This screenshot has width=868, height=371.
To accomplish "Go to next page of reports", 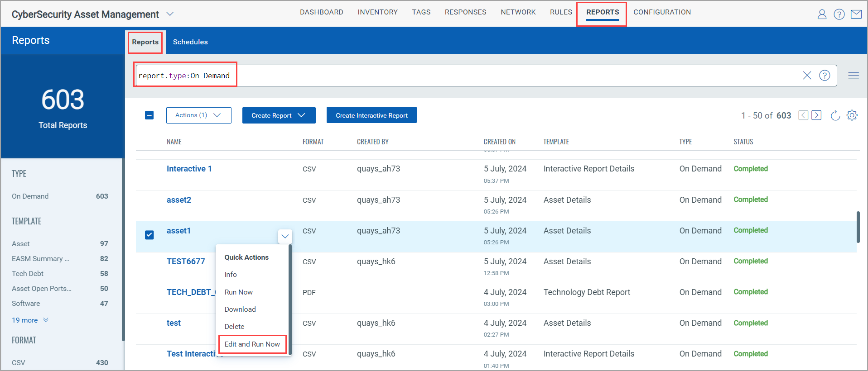I will pos(816,115).
